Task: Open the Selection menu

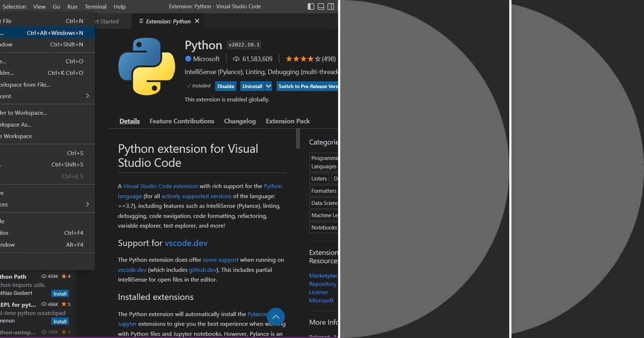Action: (14, 6)
